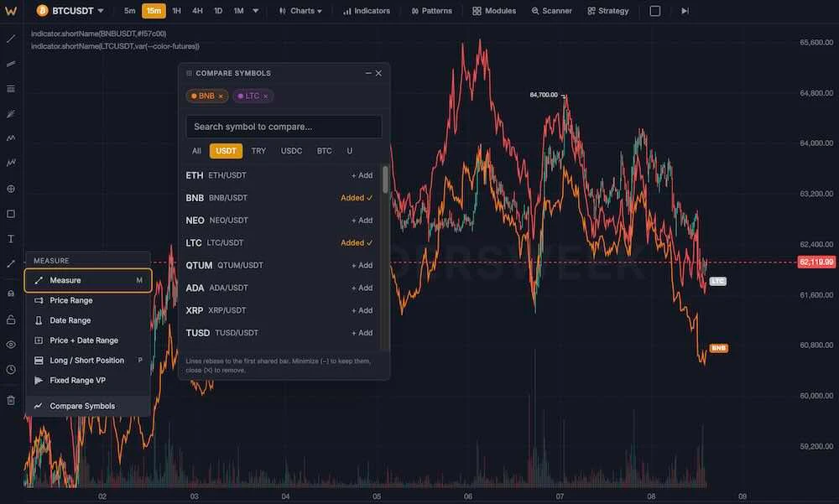839x504 pixels.
Task: Remove the LTC compare chip
Action: pos(265,96)
